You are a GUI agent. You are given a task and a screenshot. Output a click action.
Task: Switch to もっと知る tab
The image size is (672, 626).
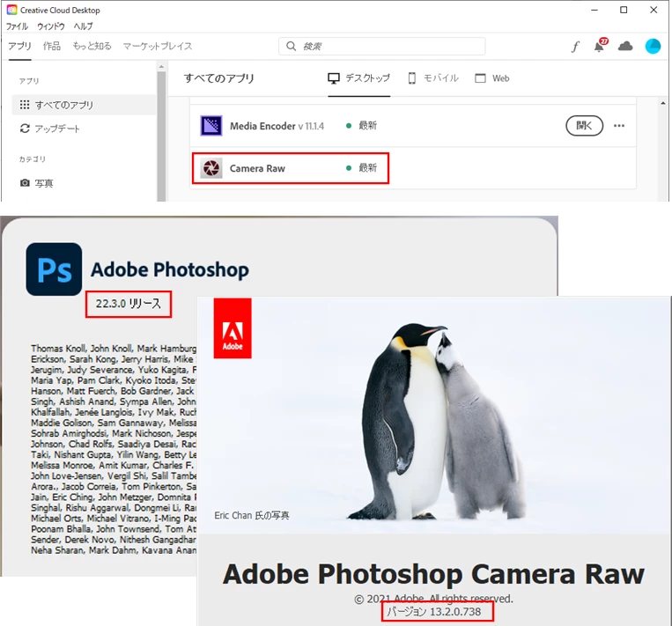pyautogui.click(x=92, y=46)
